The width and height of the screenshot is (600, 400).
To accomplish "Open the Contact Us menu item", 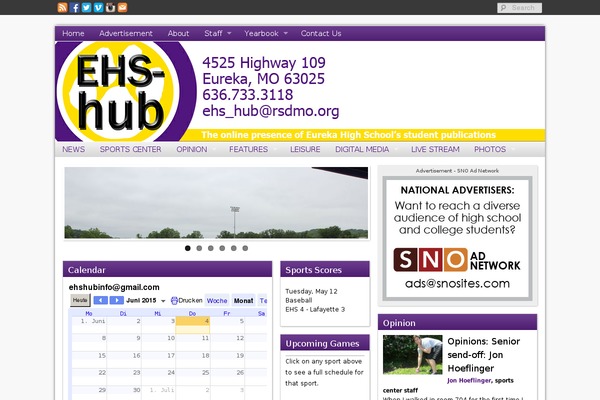I will [x=321, y=33].
